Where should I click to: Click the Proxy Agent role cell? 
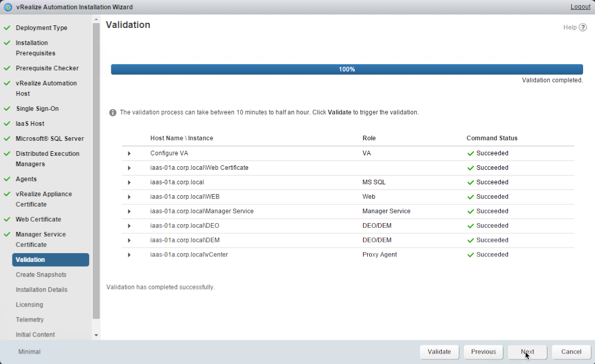tap(380, 255)
